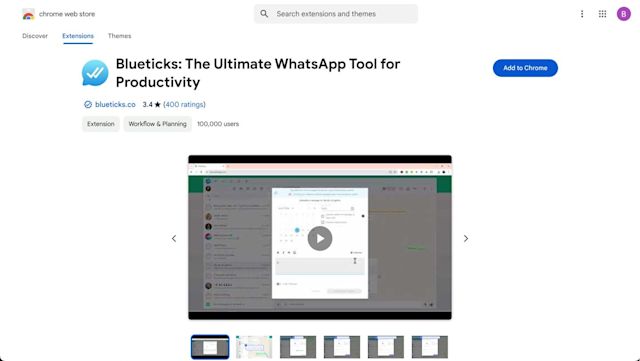
Task: Click the chrome web store title text
Action: click(x=67, y=14)
